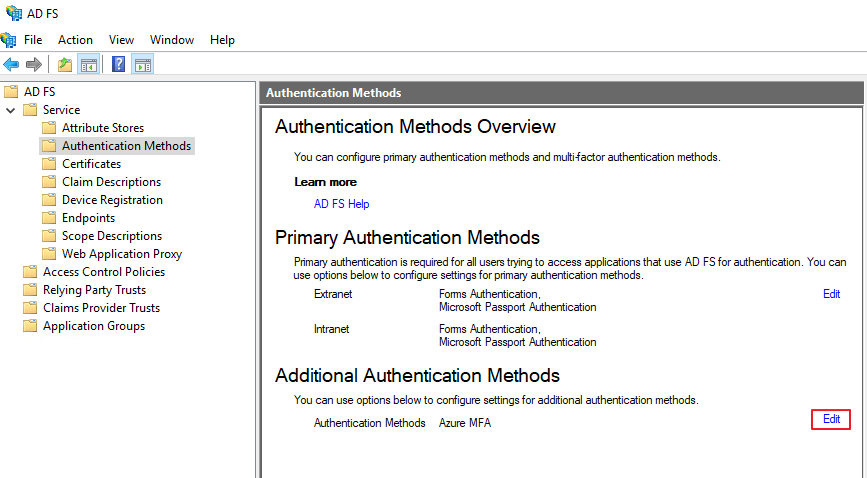Click the 'Primary Authentication Methods' heading
This screenshot has height=478, width=867.
(407, 238)
